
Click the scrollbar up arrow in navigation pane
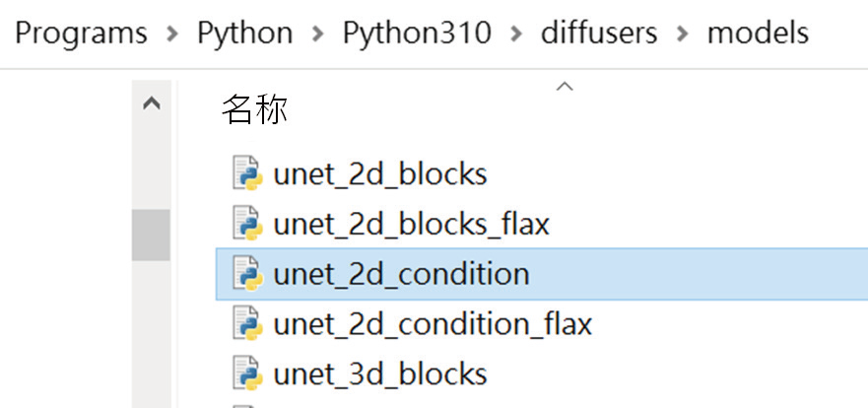pyautogui.click(x=152, y=103)
